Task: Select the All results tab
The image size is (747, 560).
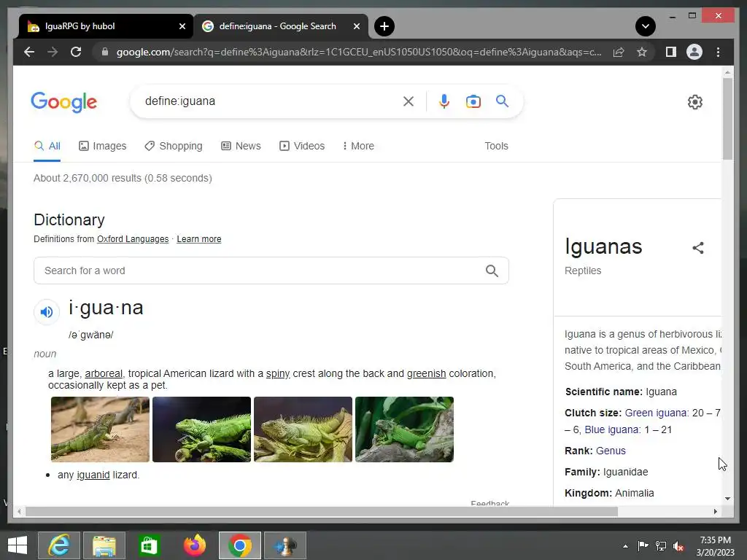Action: [x=47, y=146]
